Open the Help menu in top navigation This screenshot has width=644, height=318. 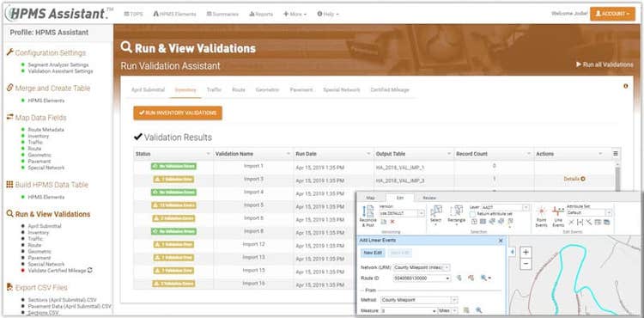[x=328, y=14]
